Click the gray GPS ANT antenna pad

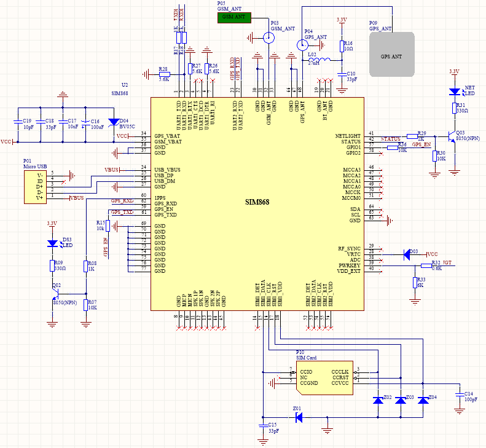click(x=392, y=54)
